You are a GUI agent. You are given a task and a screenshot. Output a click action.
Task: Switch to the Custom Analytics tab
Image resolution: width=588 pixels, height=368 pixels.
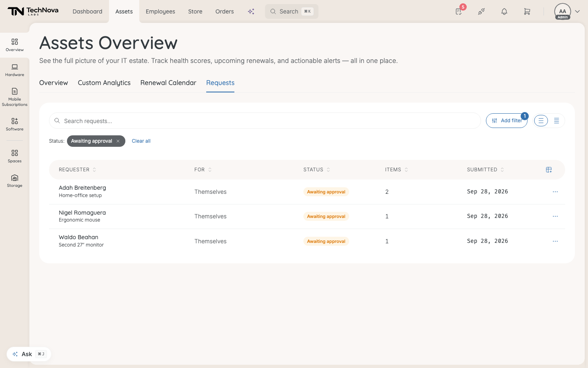[x=104, y=83]
